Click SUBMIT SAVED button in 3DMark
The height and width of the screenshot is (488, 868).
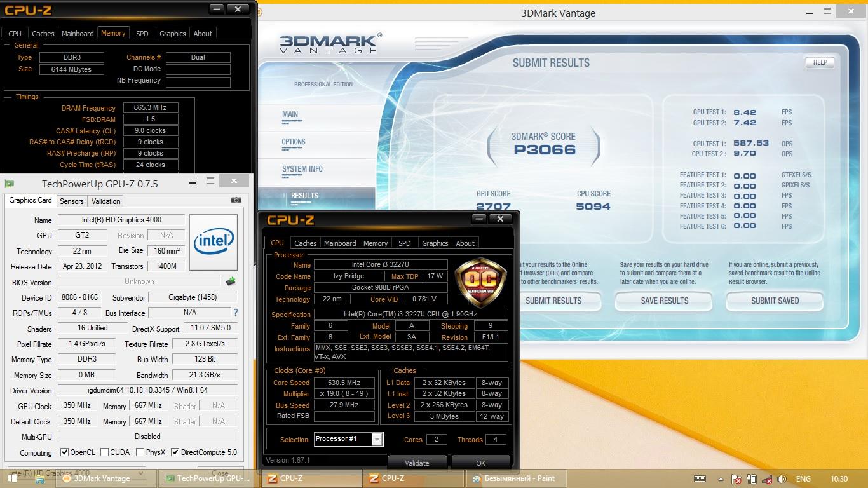coord(775,301)
